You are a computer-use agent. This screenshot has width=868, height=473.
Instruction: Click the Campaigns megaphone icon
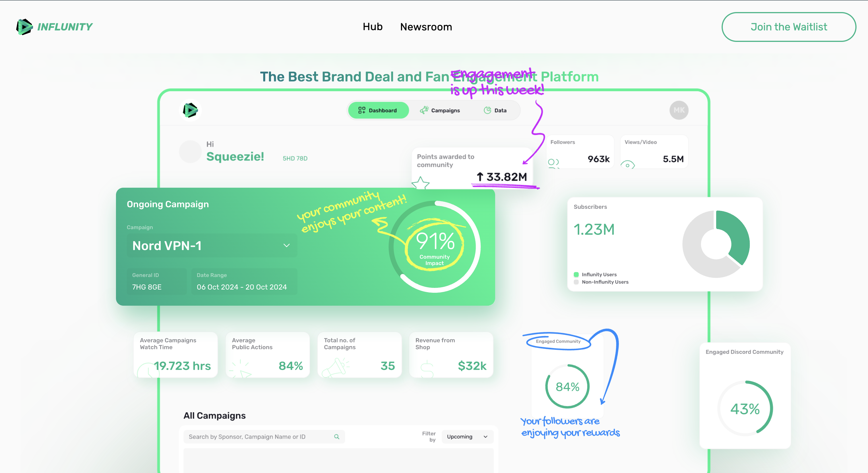click(x=424, y=110)
